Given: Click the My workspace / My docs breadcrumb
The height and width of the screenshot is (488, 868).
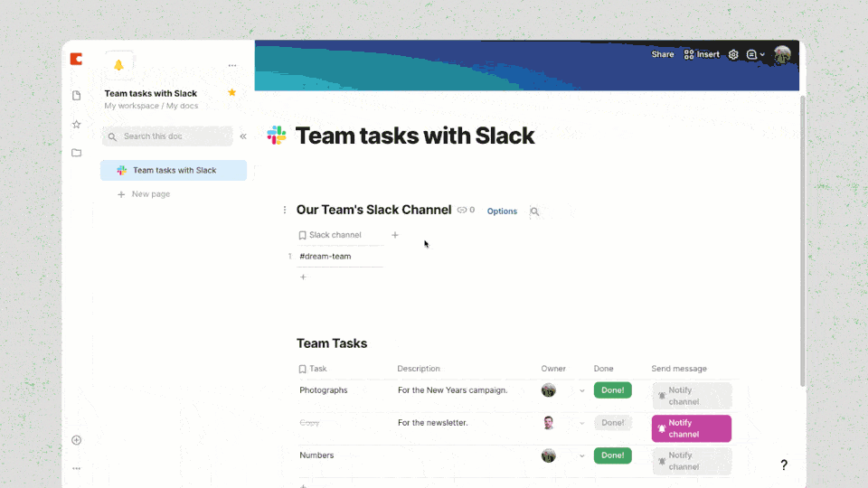Looking at the screenshot, I should [x=151, y=106].
